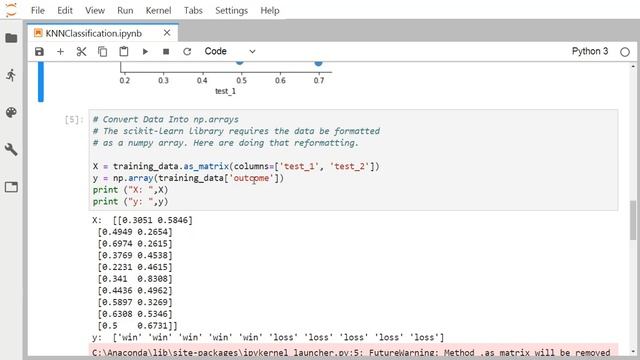Click output row [0.6974 0.2615]
The height and width of the screenshot is (360, 640).
click(x=135, y=244)
